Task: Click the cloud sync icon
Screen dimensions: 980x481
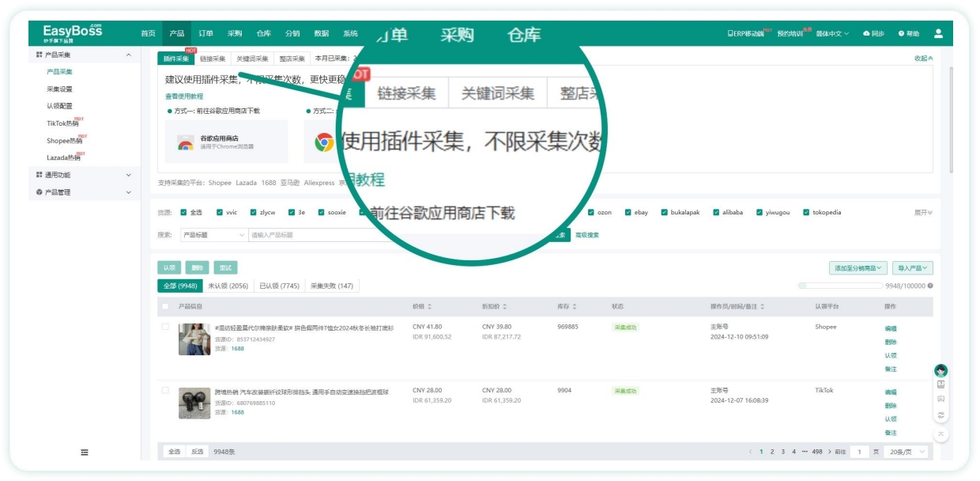Action: tap(866, 33)
